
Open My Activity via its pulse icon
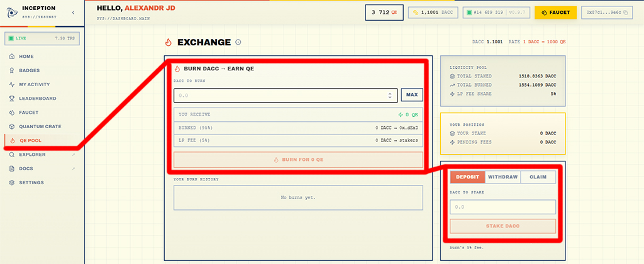pyautogui.click(x=13, y=84)
